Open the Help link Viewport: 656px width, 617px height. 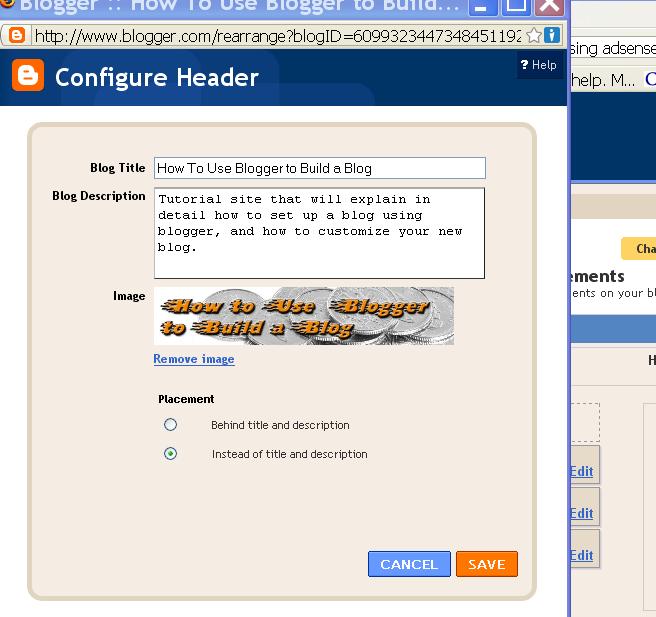pos(539,65)
